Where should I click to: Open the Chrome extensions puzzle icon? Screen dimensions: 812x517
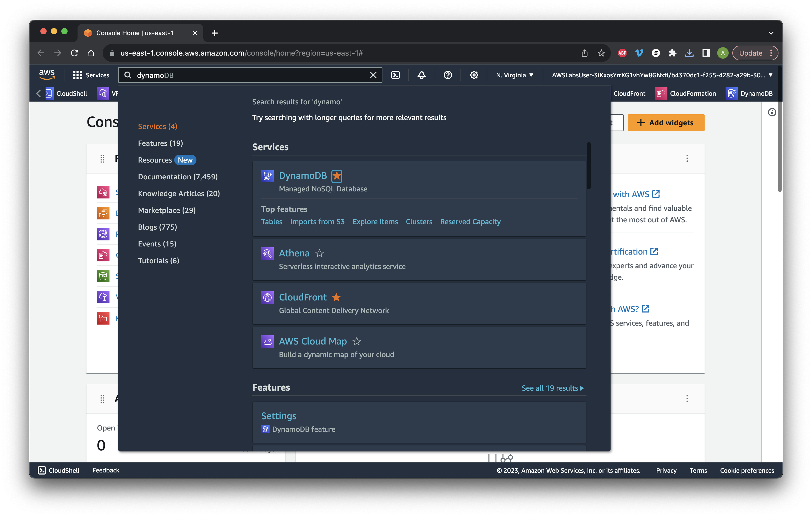coord(672,53)
